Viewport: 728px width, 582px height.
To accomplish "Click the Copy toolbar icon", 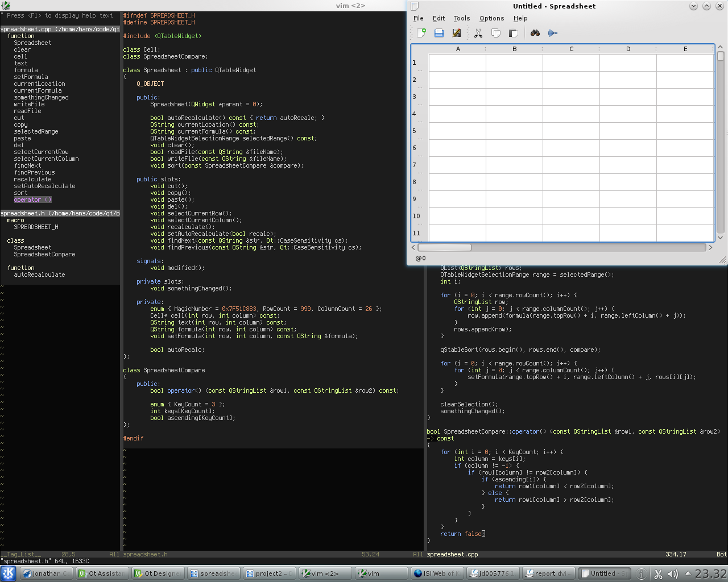I will pos(496,33).
